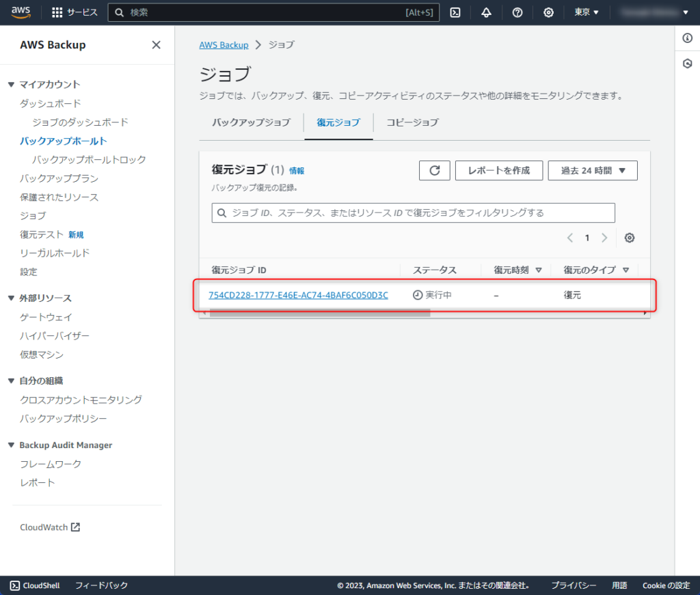
Task: Close the AWS Backup side navigation
Action: tap(157, 44)
